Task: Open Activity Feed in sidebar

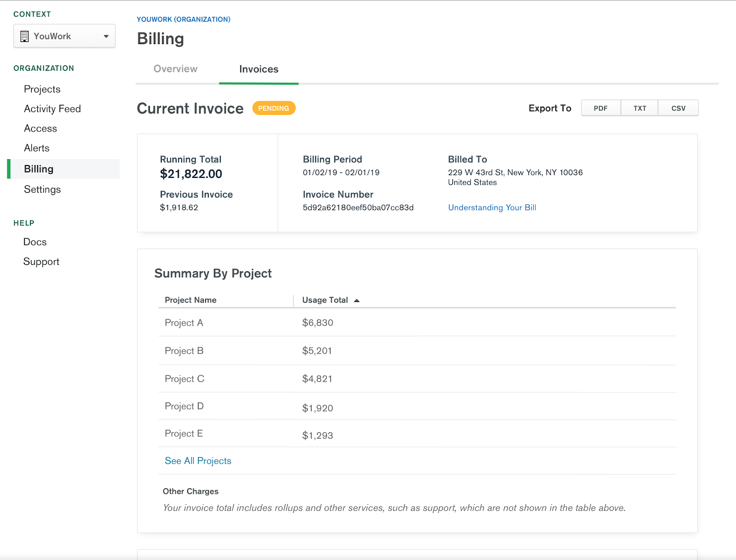Action: [x=52, y=109]
